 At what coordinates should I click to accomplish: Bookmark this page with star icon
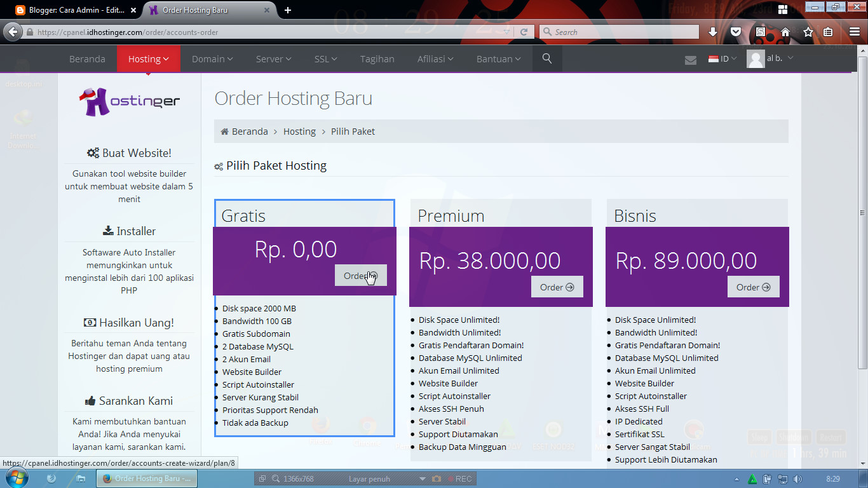point(808,32)
